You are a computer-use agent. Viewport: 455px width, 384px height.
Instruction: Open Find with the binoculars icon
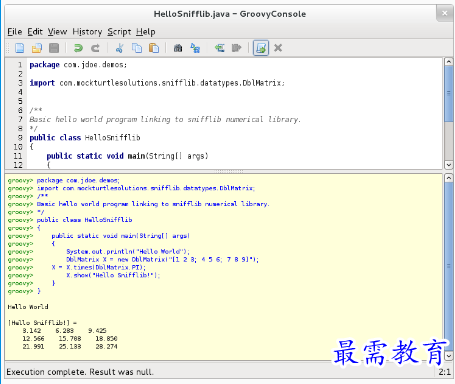coord(178,48)
